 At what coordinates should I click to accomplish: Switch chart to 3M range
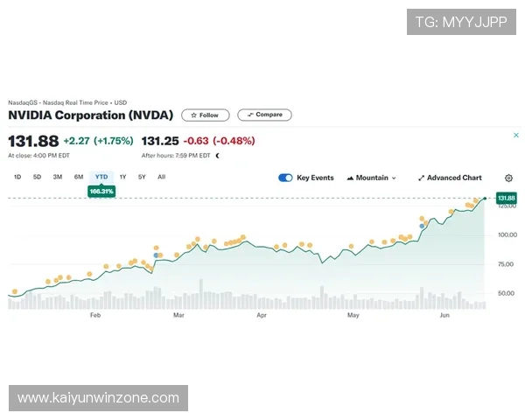point(58,177)
